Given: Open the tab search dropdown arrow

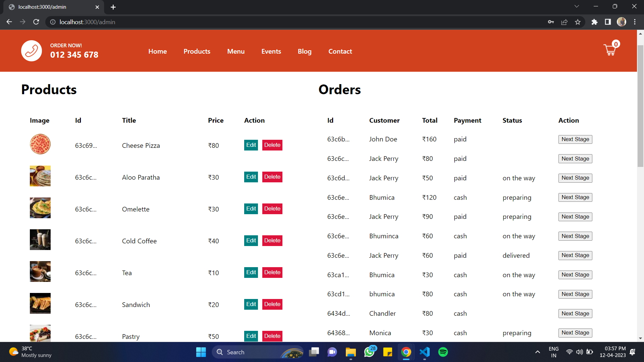Looking at the screenshot, I should pyautogui.click(x=577, y=6).
